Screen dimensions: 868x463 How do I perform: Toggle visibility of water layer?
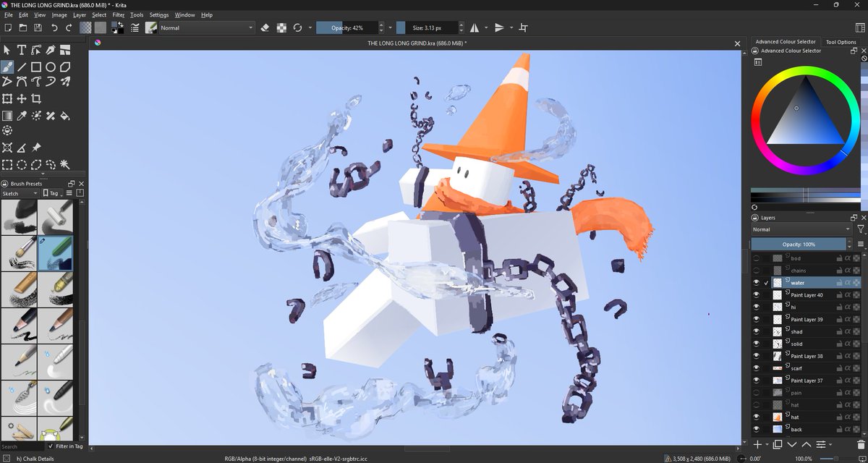757,283
